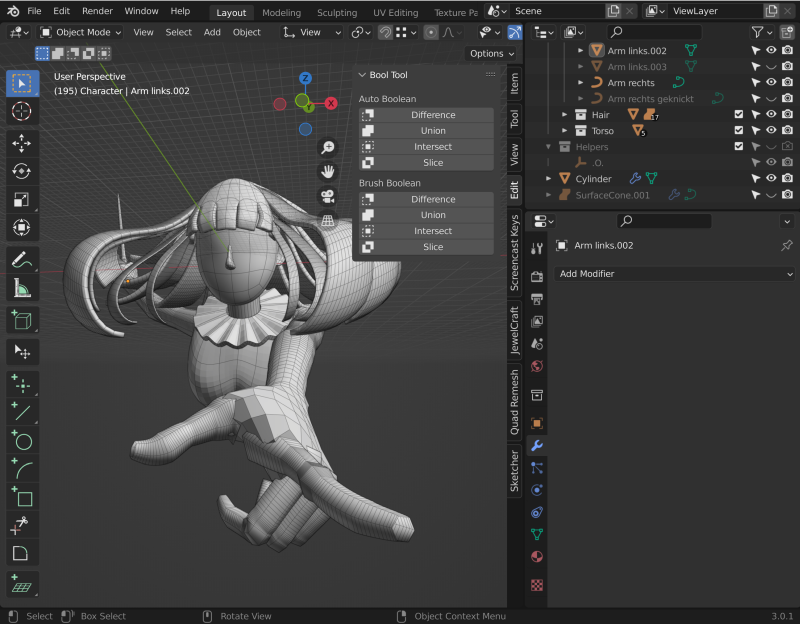Choose the Rotate tool
The width and height of the screenshot is (800, 624).
click(22, 171)
